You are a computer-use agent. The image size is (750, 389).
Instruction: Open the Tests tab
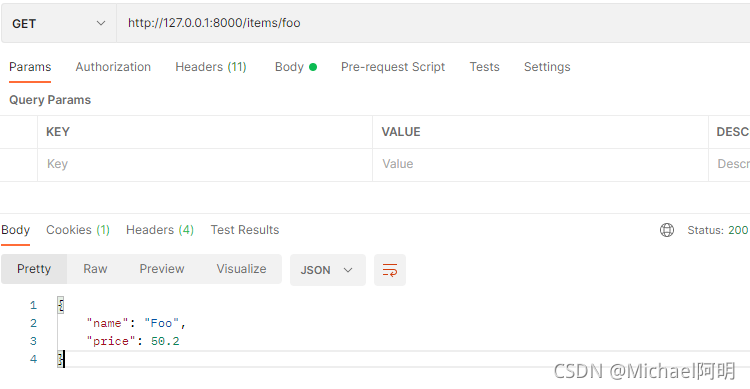coord(484,67)
